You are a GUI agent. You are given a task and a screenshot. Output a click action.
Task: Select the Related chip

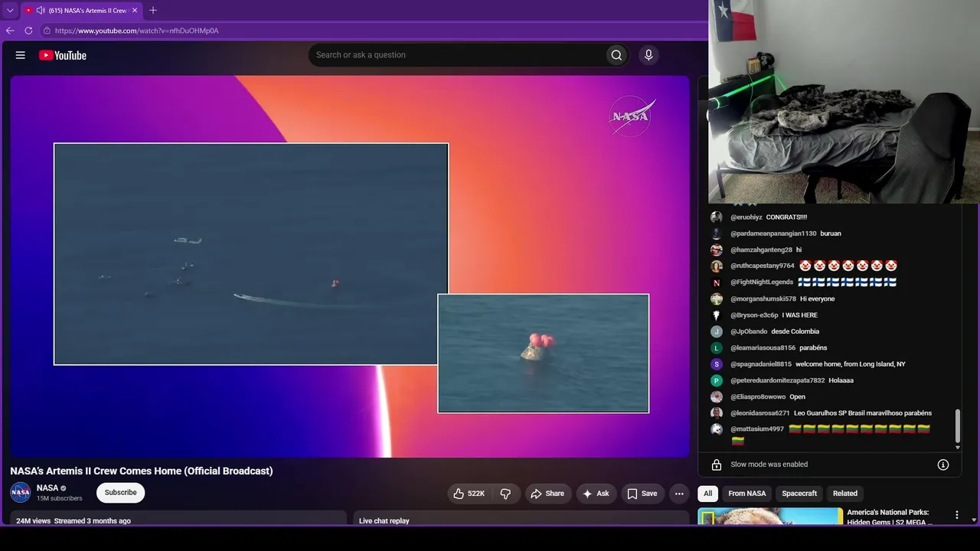click(845, 494)
